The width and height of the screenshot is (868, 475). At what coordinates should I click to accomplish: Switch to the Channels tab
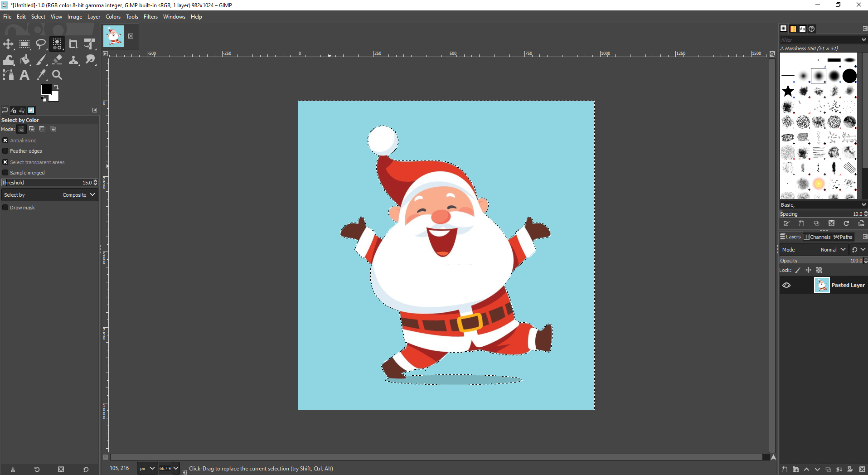click(x=817, y=237)
